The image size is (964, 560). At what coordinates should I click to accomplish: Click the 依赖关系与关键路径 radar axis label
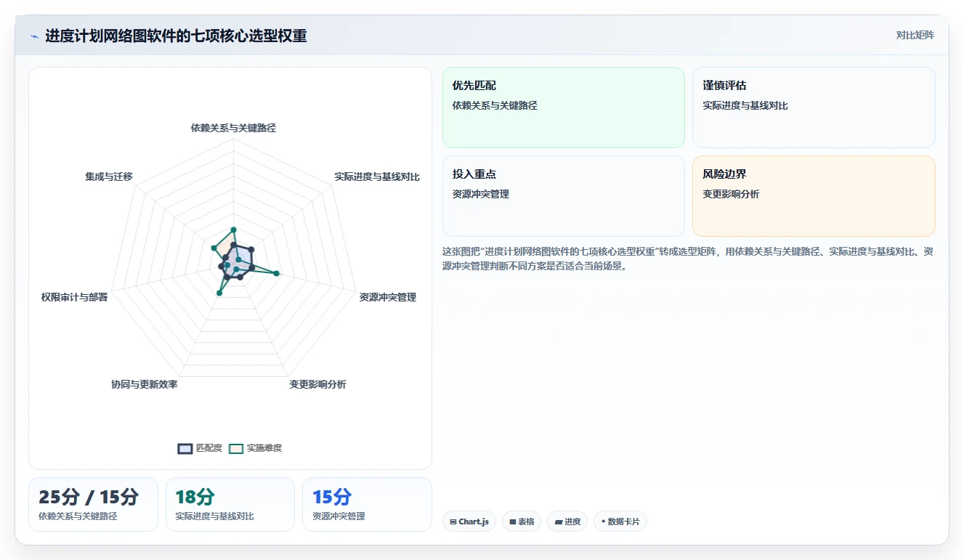pos(233,128)
